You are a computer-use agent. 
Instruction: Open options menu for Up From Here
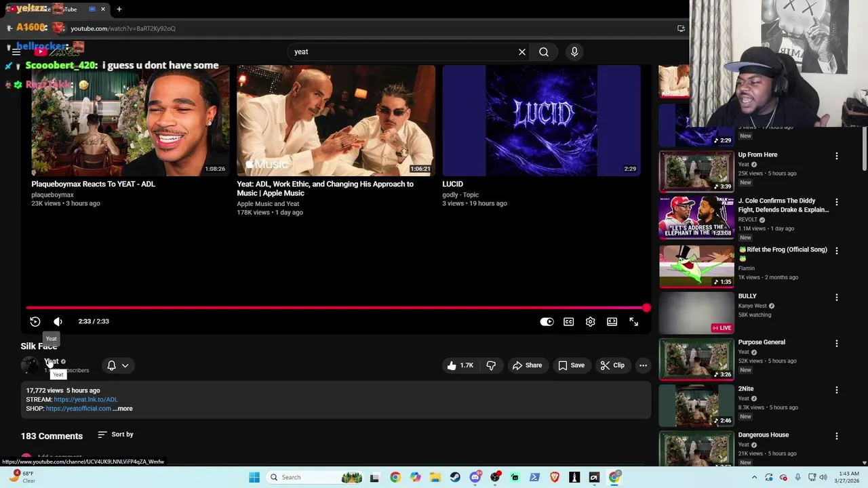pyautogui.click(x=836, y=156)
